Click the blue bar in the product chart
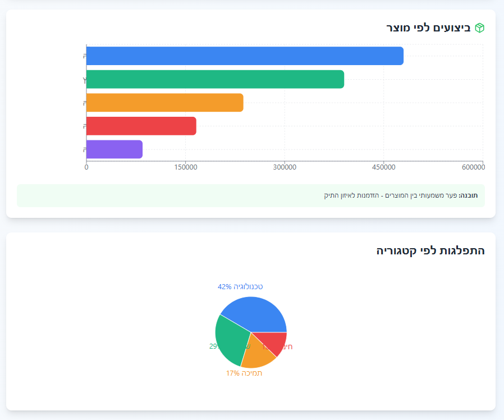Image resolution: width=504 pixels, height=420 pixels. (245, 56)
